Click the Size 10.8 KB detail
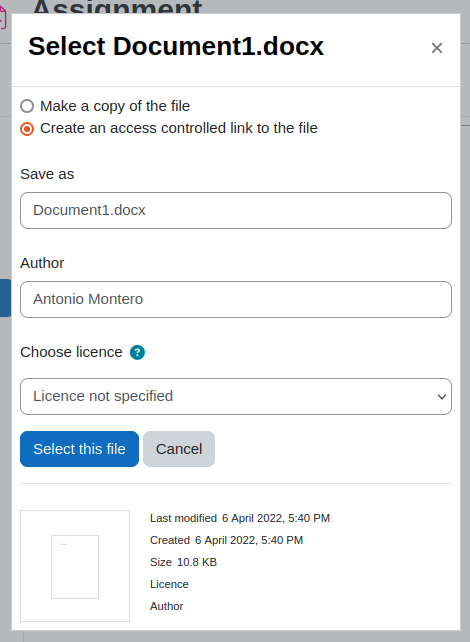 [183, 562]
